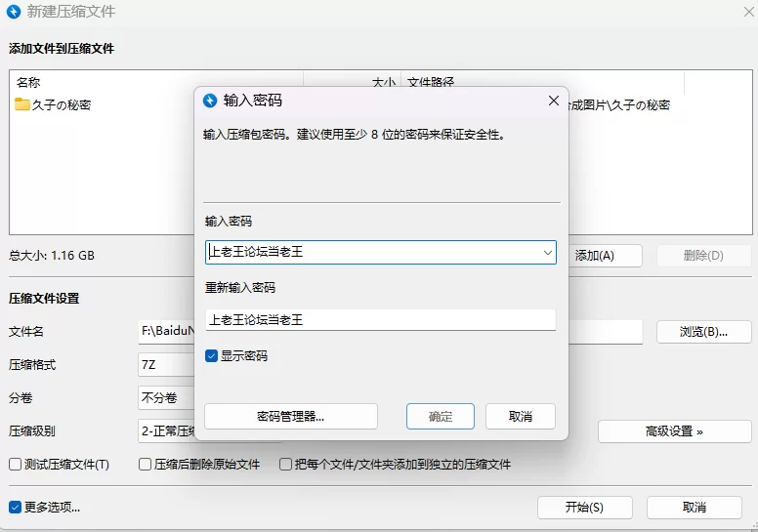Open the 分卷 不分卷 dropdown

click(x=166, y=397)
